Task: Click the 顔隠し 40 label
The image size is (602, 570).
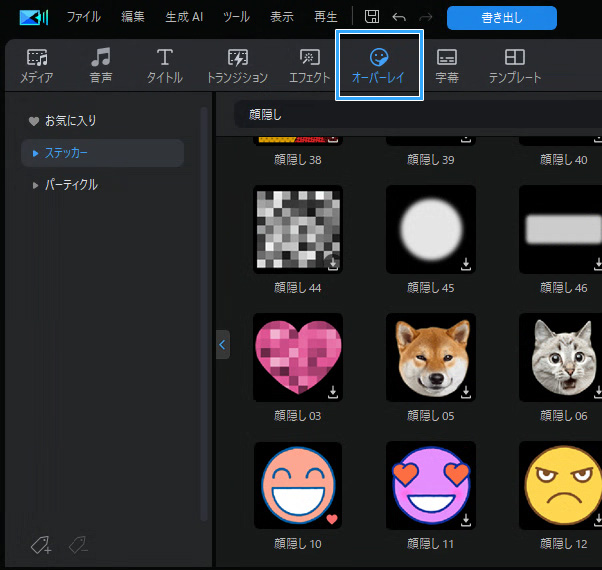Action: pos(564,160)
